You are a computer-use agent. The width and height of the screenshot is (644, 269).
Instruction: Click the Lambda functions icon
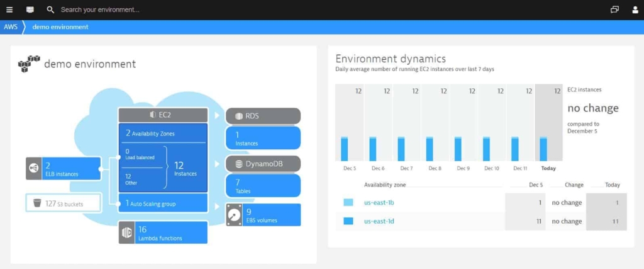126,233
